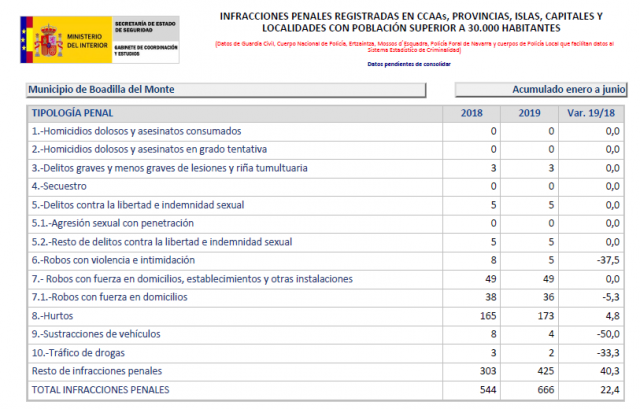Select row Resto de infracciones penales

tap(325, 371)
